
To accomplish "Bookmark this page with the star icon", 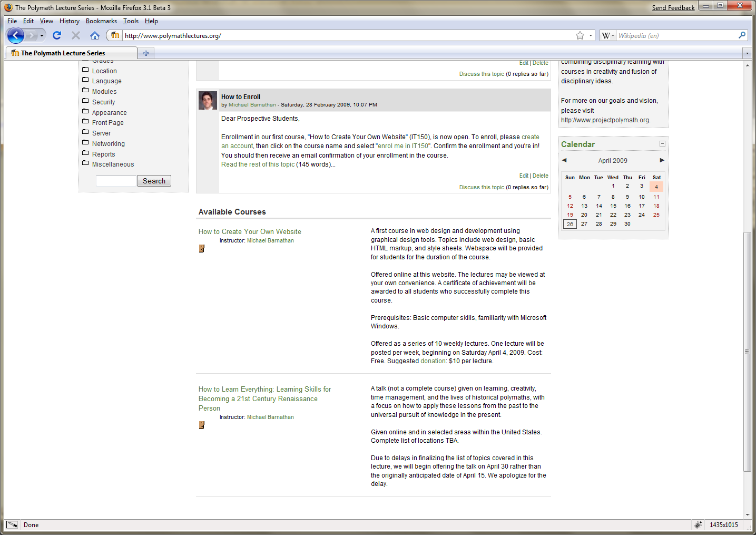I will [x=580, y=35].
